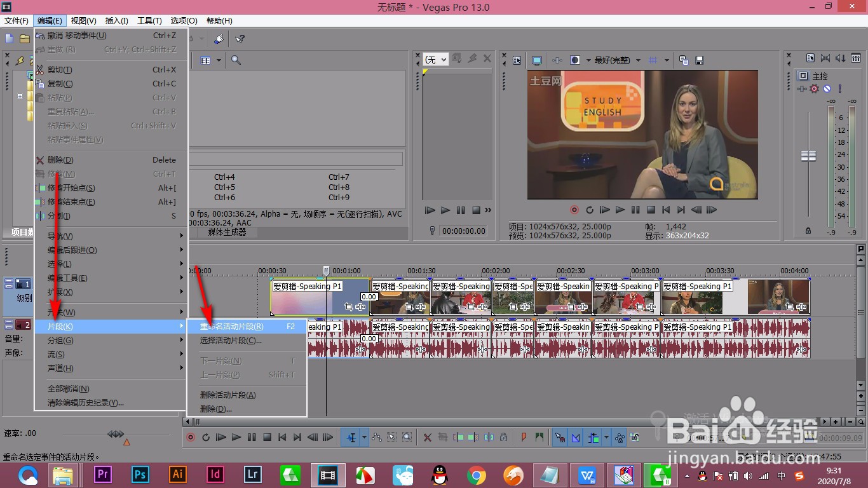
Task: Toggle loop playback in the timeline transport bar
Action: (x=206, y=437)
